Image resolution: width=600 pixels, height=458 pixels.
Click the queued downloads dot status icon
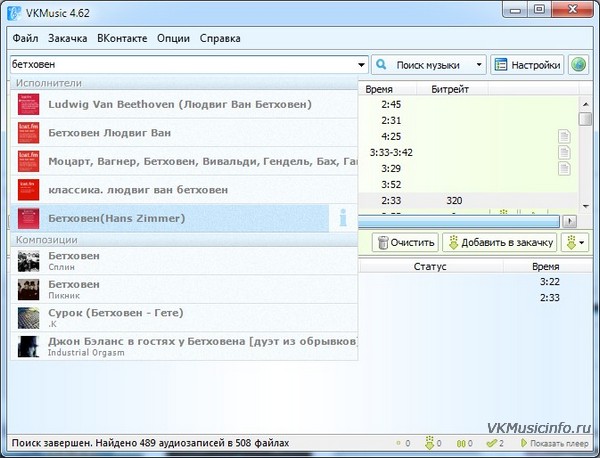point(399,443)
